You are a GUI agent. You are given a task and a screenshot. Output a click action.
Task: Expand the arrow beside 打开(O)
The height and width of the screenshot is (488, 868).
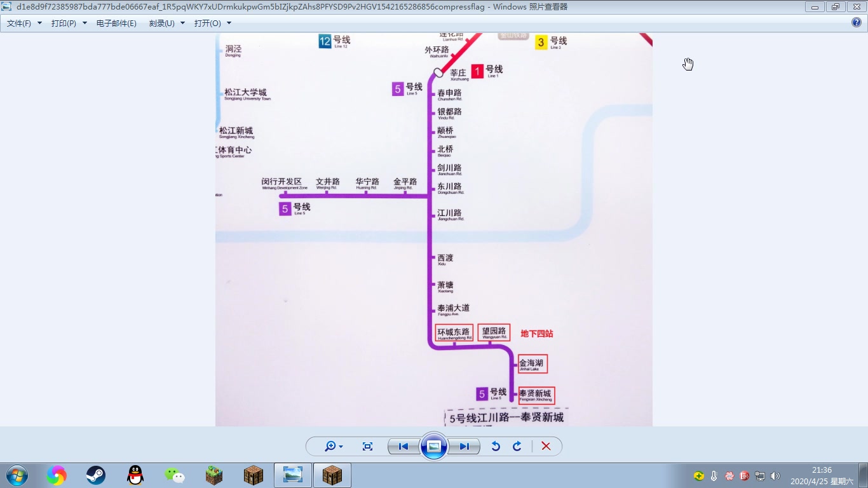coord(229,23)
